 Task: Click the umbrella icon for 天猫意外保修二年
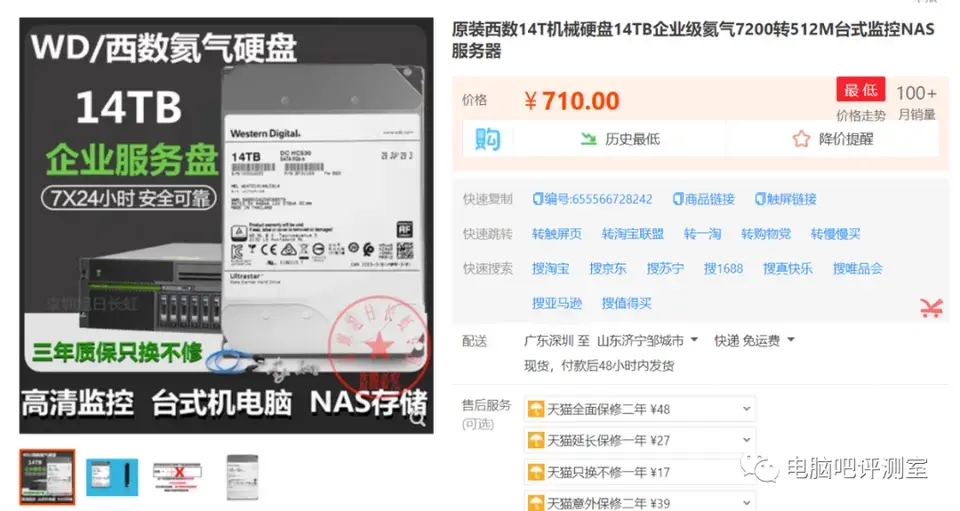pyautogui.click(x=536, y=503)
